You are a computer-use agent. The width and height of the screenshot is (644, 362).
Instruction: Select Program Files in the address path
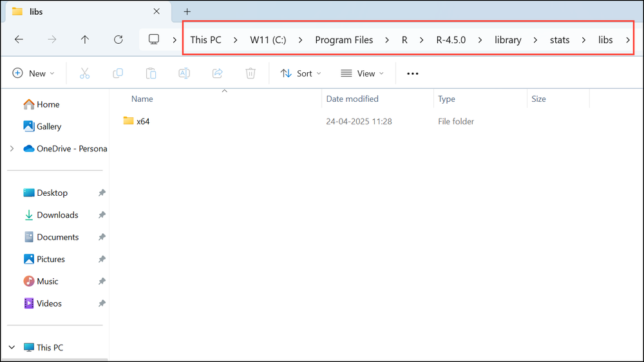[x=344, y=40]
